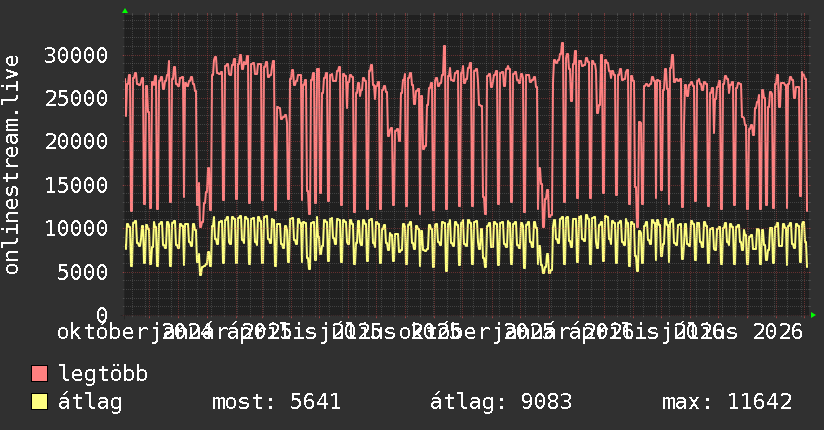Viewport: 824px width, 430px height.
Task: Select the legtöbb legend label
Action: 103,373
